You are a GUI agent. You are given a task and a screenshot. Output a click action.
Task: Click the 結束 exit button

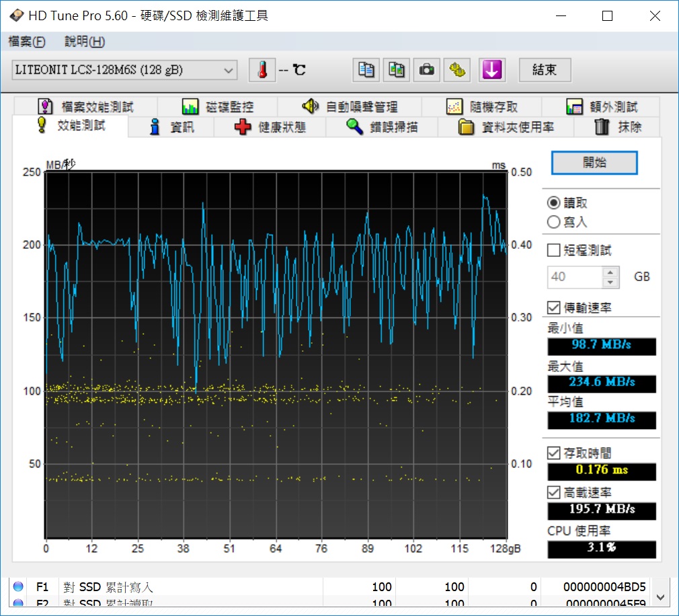point(545,70)
